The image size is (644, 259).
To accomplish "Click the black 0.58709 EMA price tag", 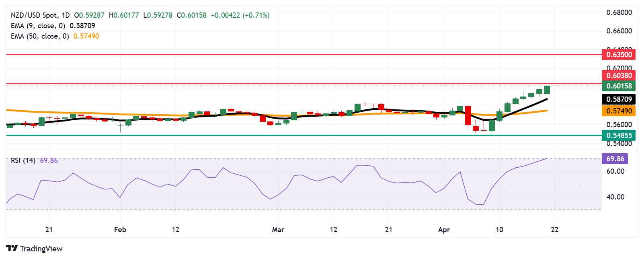I will 619,99.
